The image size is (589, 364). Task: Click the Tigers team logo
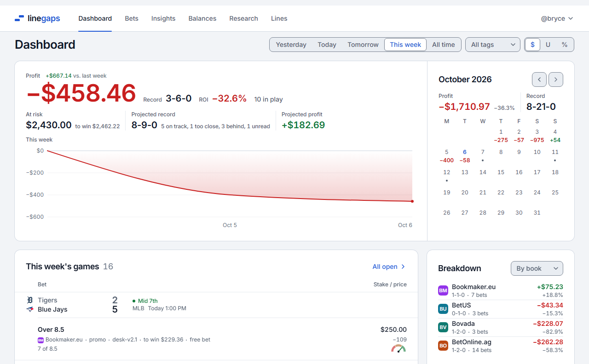[30, 300]
